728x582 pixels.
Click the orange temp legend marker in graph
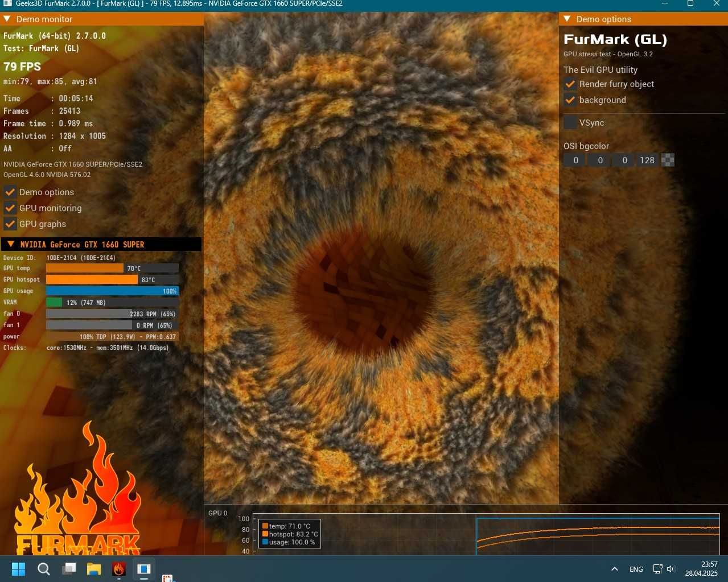(x=265, y=526)
